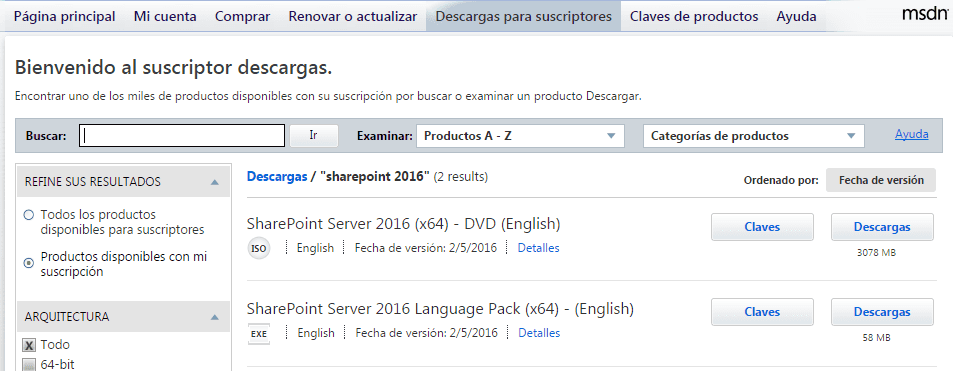Open Detalles for SharePoint Server 2016 DVD
The height and width of the screenshot is (371, 953).
538,248
